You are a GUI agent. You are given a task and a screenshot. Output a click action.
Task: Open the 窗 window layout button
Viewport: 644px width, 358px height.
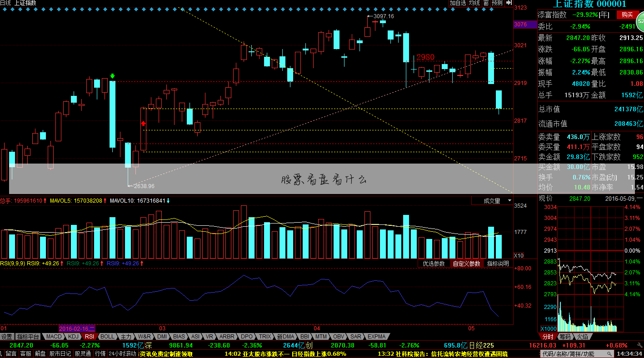tap(486, 3)
